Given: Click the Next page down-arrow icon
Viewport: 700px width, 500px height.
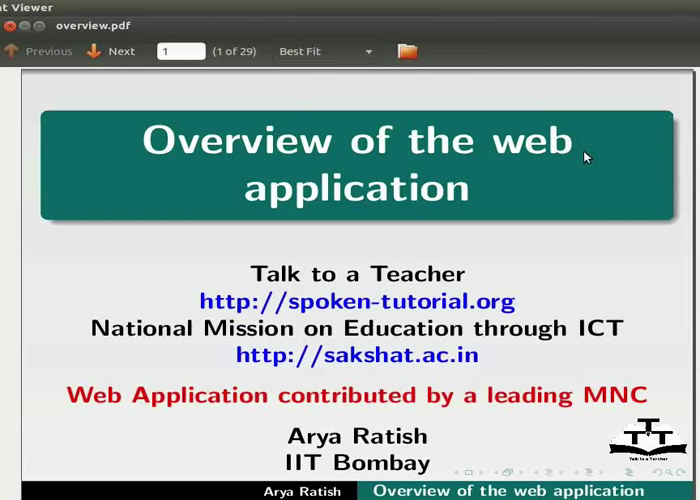Looking at the screenshot, I should coord(94,51).
